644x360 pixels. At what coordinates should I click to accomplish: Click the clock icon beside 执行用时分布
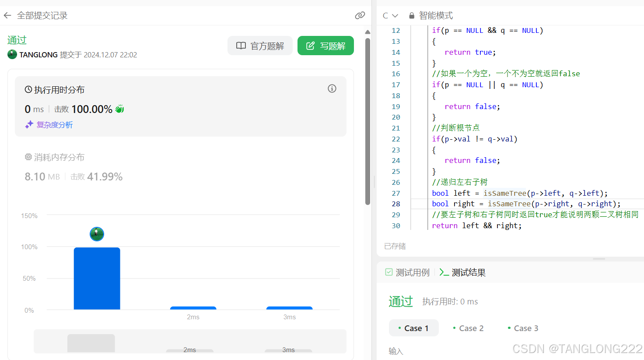[28, 89]
